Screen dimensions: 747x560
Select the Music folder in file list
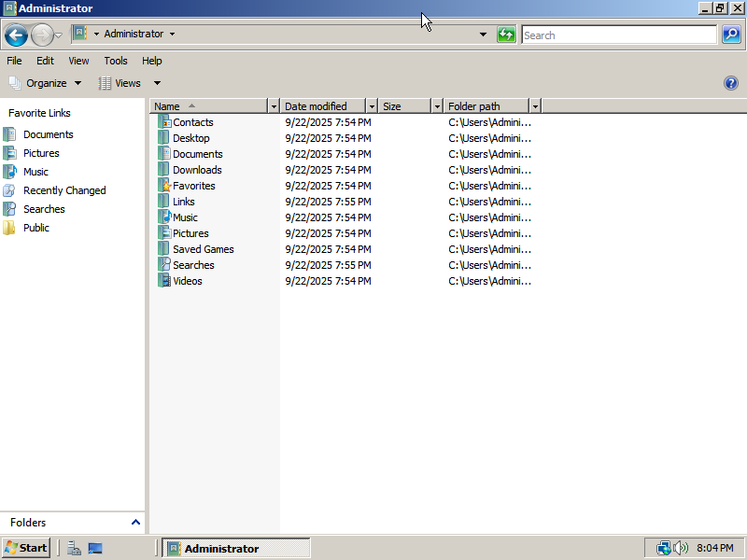[185, 217]
